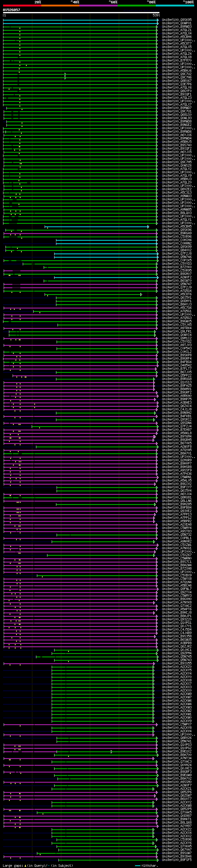Image resolution: width=197 pixels, height=868 pixels.
Task: Select the label UniRef100_B9IQF1
Action: tap(177, 94)
